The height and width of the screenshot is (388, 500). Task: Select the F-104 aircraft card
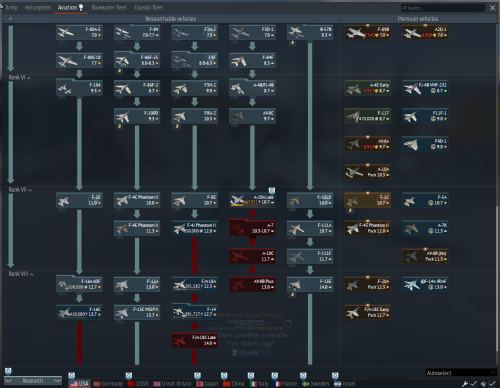point(79,88)
